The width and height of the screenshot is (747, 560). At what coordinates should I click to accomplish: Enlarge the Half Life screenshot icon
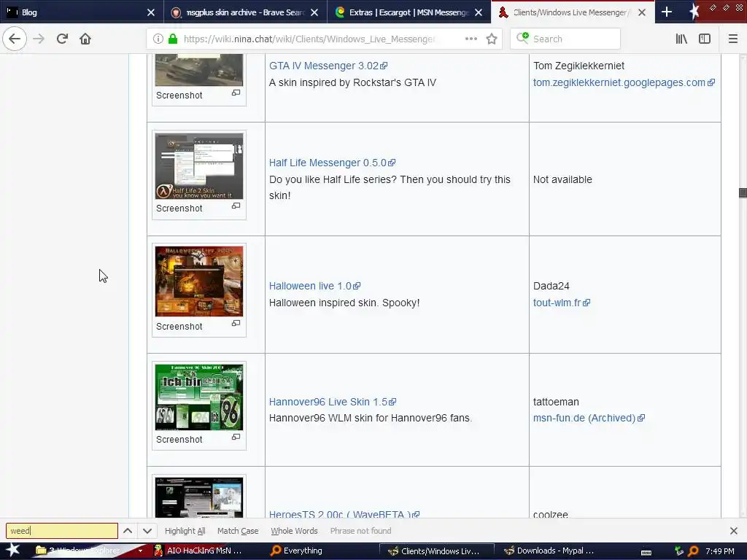pos(236,206)
